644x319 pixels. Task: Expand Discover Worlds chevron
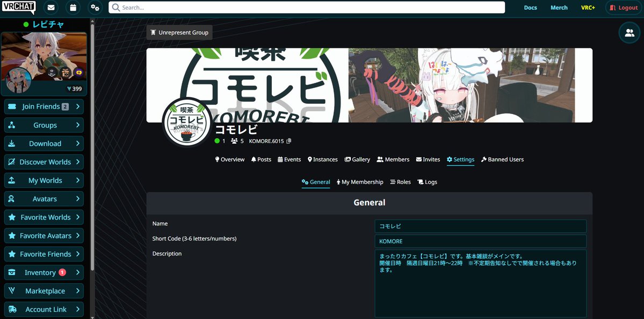coord(78,162)
